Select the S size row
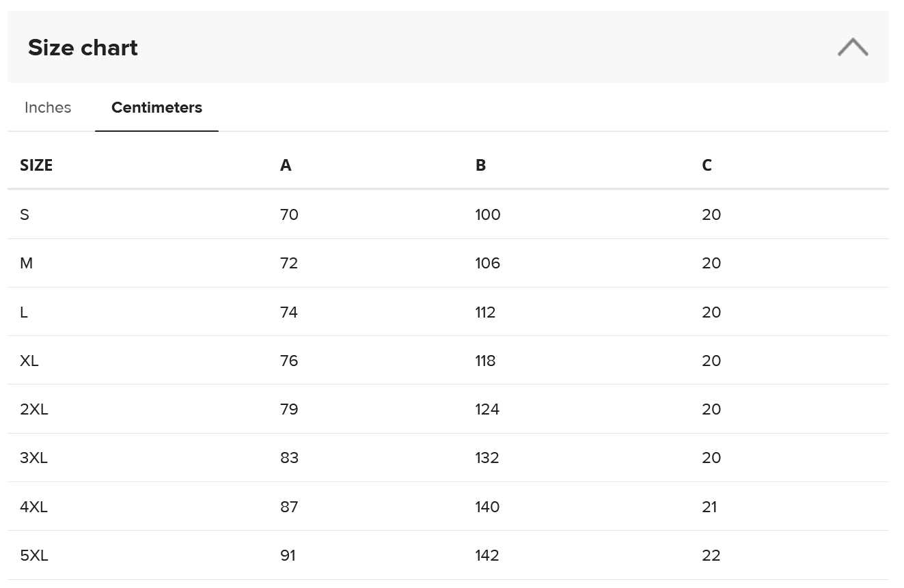 25,215
